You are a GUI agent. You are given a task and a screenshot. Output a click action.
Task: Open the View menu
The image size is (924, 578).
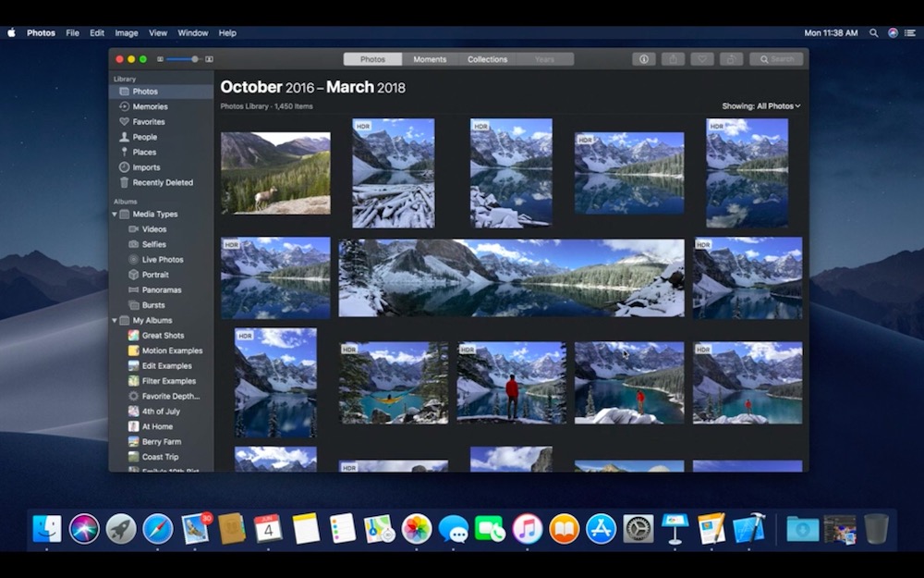click(x=158, y=33)
